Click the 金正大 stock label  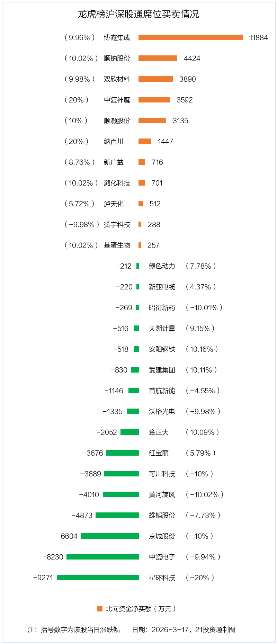point(159,432)
